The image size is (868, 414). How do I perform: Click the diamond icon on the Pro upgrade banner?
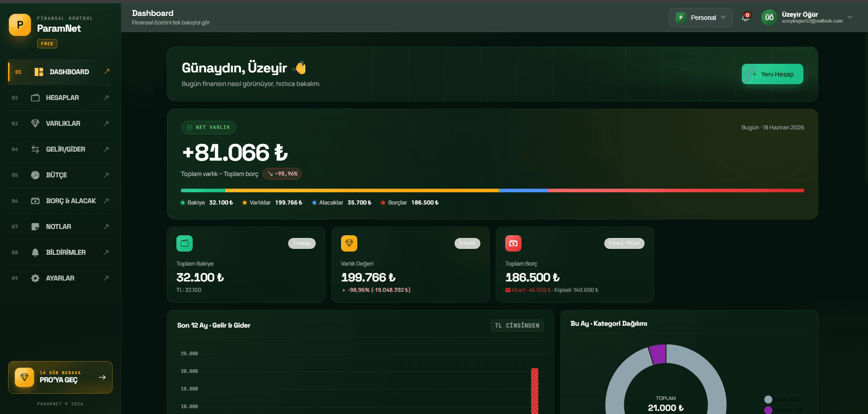[x=24, y=377]
